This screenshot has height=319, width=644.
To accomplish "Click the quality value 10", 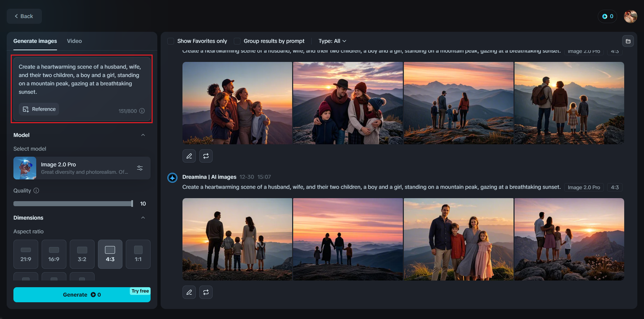I will tap(143, 203).
